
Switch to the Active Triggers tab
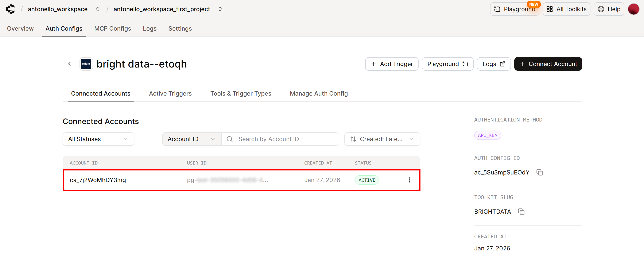[x=170, y=93]
